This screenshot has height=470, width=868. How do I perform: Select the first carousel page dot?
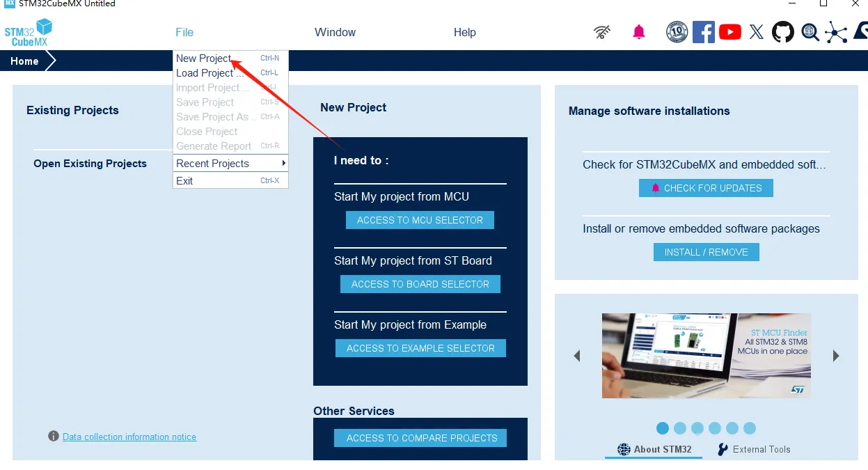[x=663, y=428]
